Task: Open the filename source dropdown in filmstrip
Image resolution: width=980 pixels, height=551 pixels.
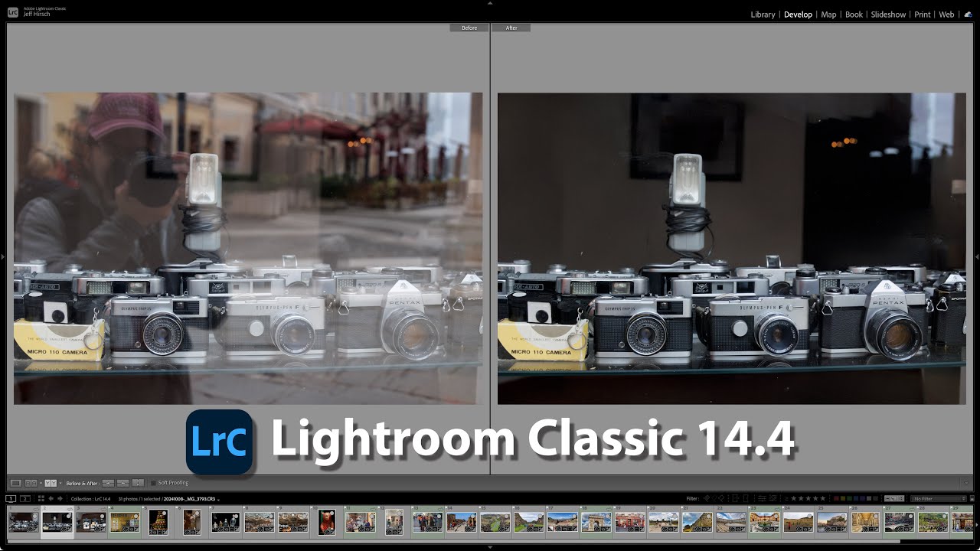Action: (218, 500)
